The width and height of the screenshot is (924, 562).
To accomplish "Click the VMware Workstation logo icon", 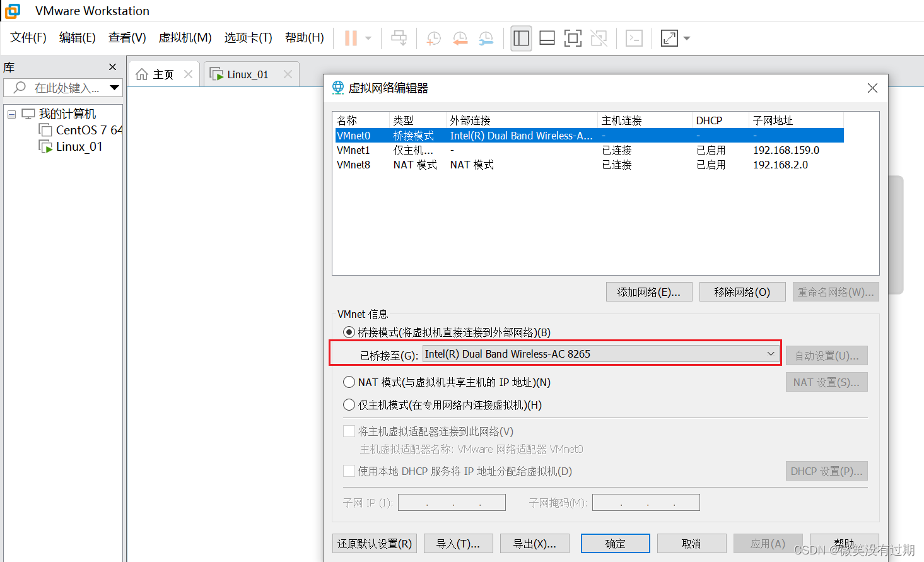I will pos(13,11).
